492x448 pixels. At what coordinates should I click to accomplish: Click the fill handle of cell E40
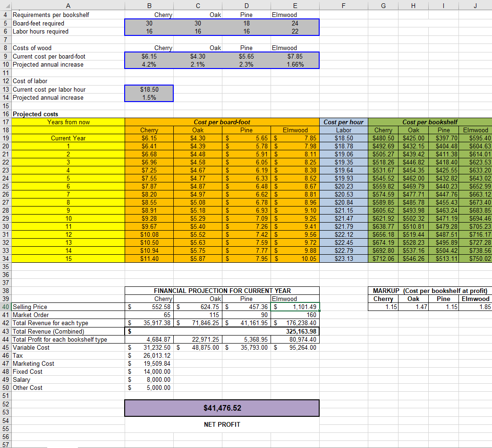319,311
